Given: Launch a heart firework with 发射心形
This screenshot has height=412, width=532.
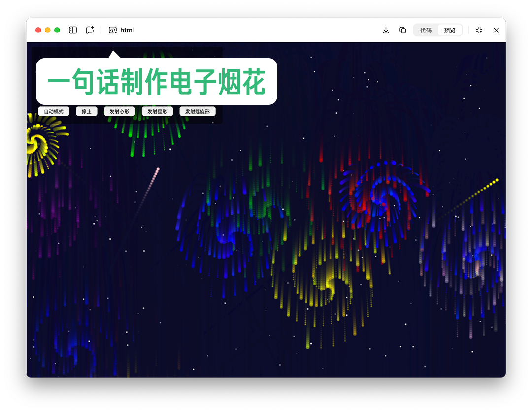Looking at the screenshot, I should [119, 111].
